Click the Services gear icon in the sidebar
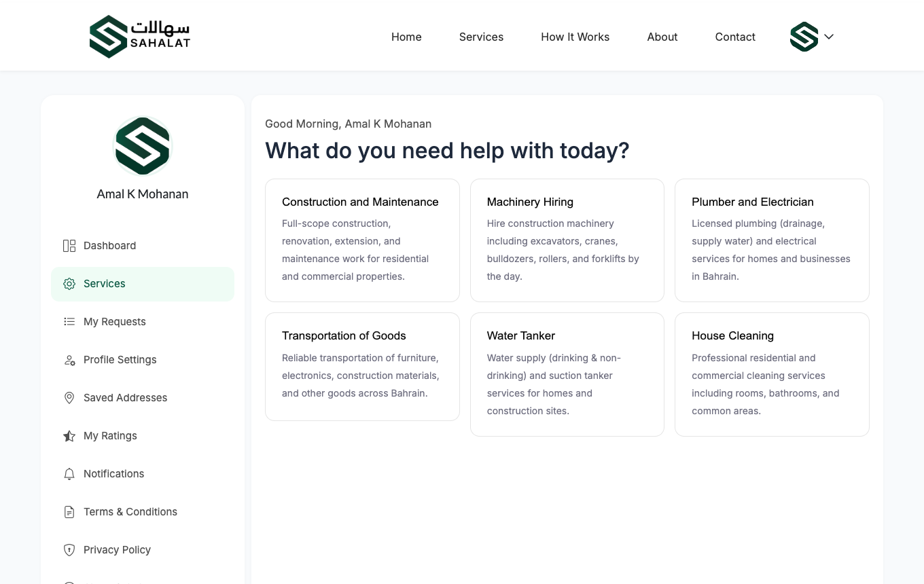The width and height of the screenshot is (924, 584). (x=69, y=284)
